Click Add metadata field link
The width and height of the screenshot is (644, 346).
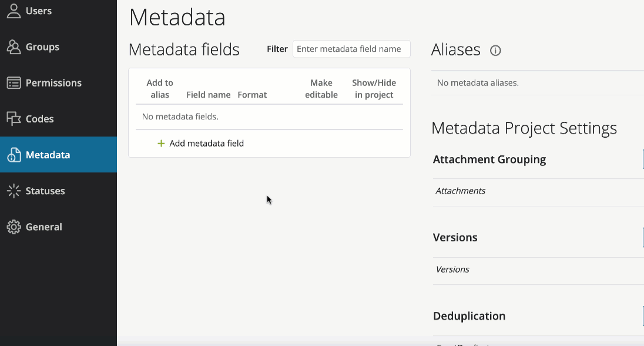[x=206, y=143]
